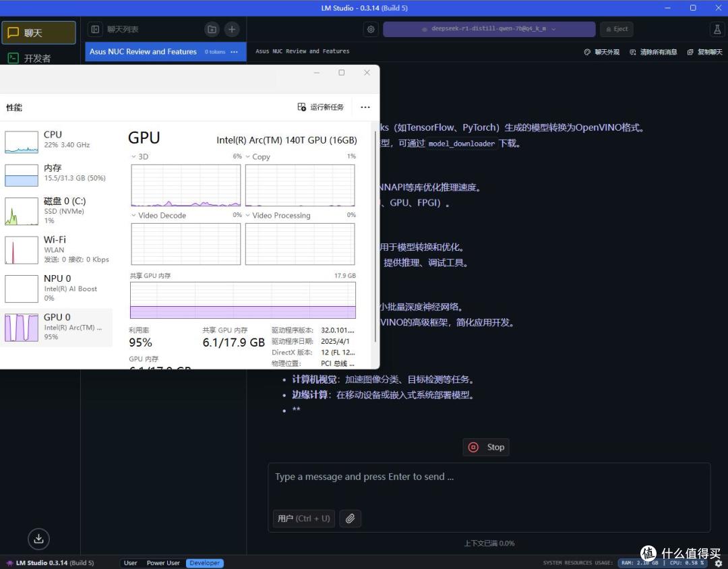Select Memory (内存) in Task Manager list
Image resolution: width=728 pixels, height=569 pixels.
pos(56,175)
